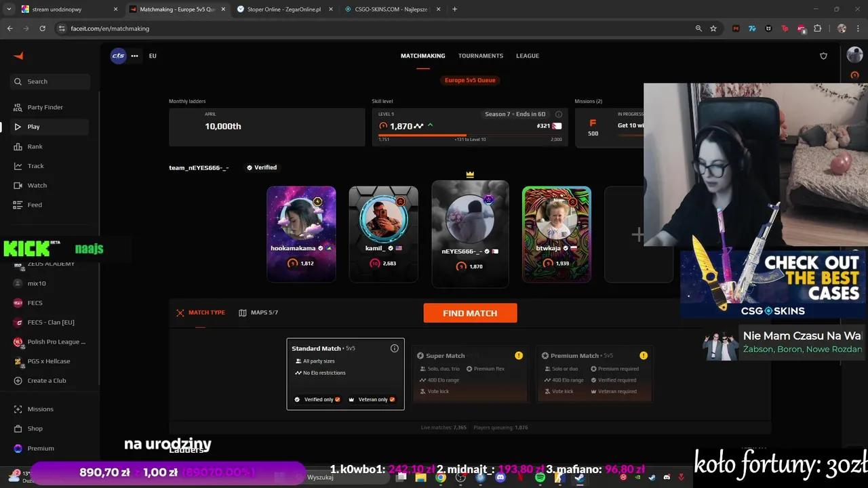The width and height of the screenshot is (868, 488).
Task: Switch to the Stoper Online browser tab
Action: click(285, 9)
